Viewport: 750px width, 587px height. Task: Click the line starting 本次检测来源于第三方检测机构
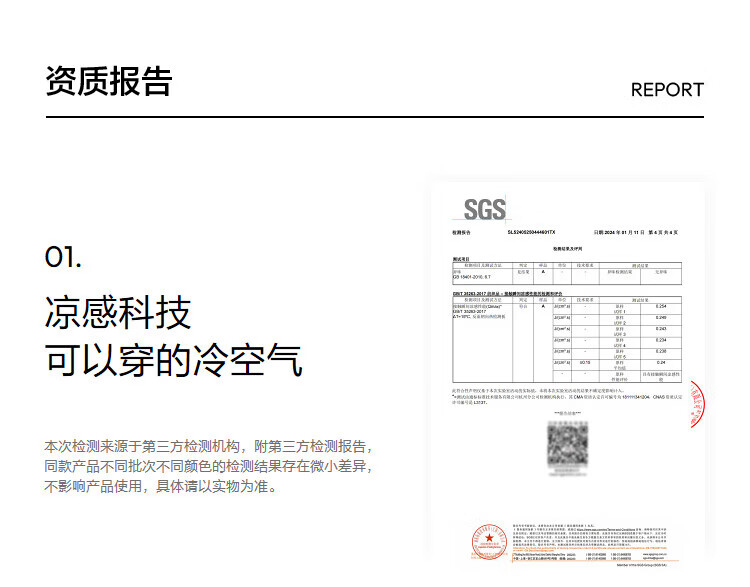coord(208,446)
